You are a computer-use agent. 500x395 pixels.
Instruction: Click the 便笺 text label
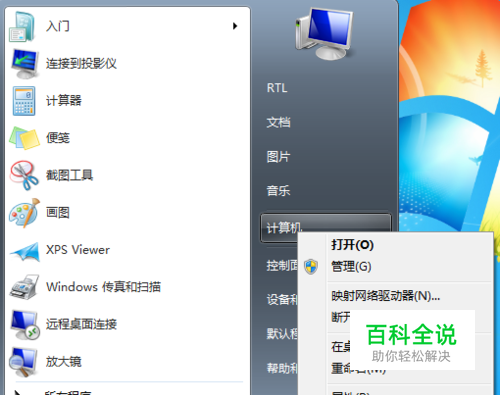58,138
